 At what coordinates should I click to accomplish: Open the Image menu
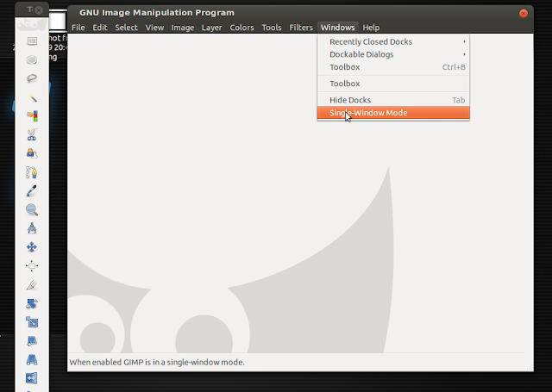pos(182,28)
